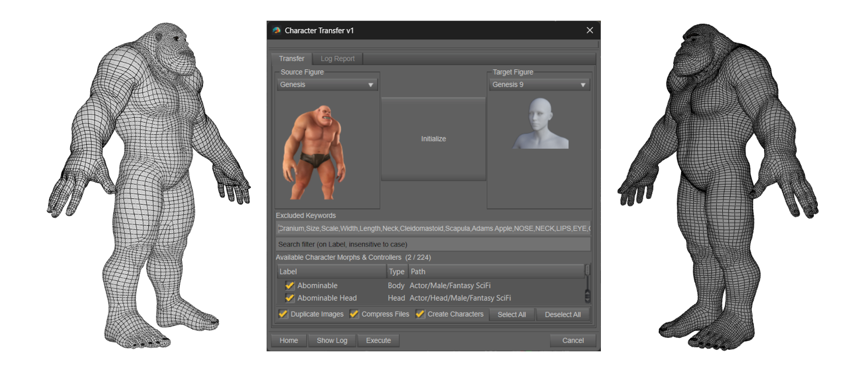
Task: Click the Cancel button
Action: pos(573,340)
